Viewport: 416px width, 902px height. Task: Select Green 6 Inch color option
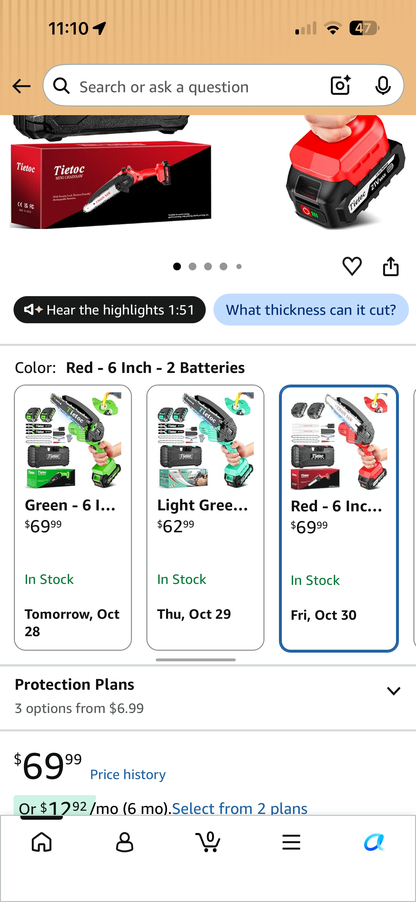pyautogui.click(x=73, y=518)
